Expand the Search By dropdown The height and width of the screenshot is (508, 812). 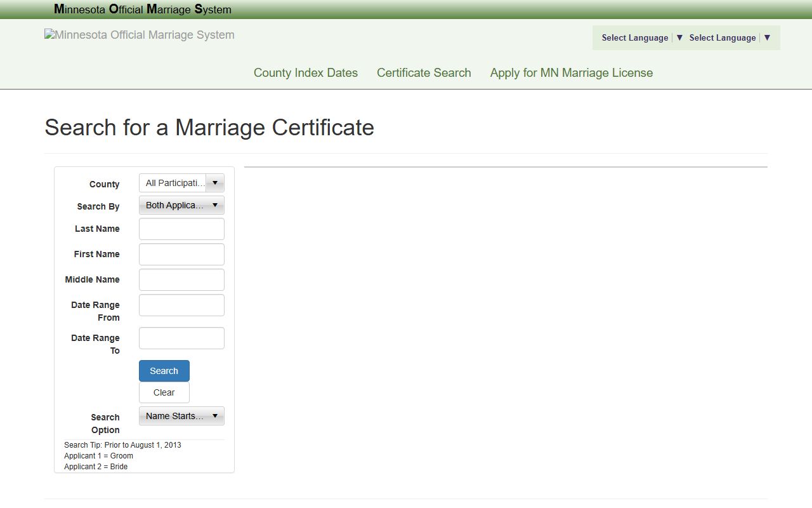(x=181, y=205)
